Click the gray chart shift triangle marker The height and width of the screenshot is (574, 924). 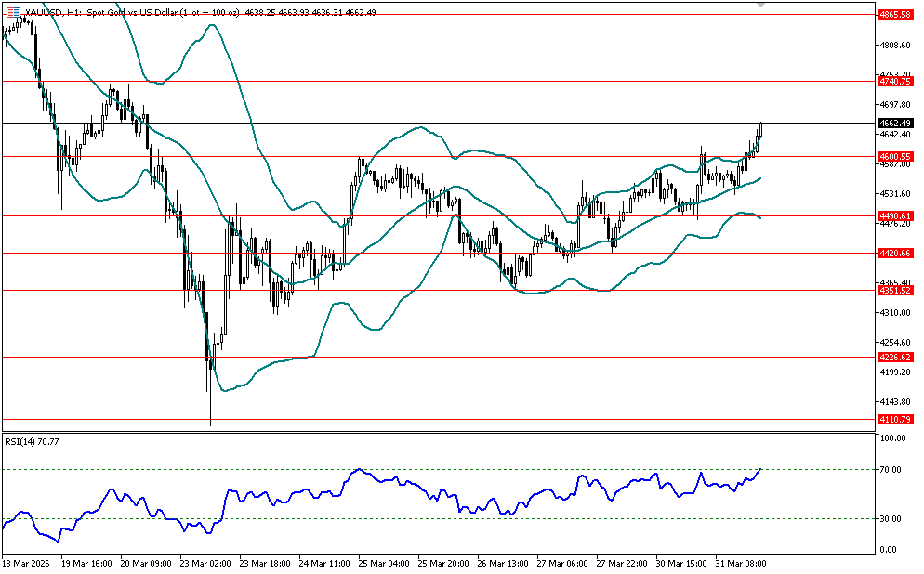(x=761, y=6)
